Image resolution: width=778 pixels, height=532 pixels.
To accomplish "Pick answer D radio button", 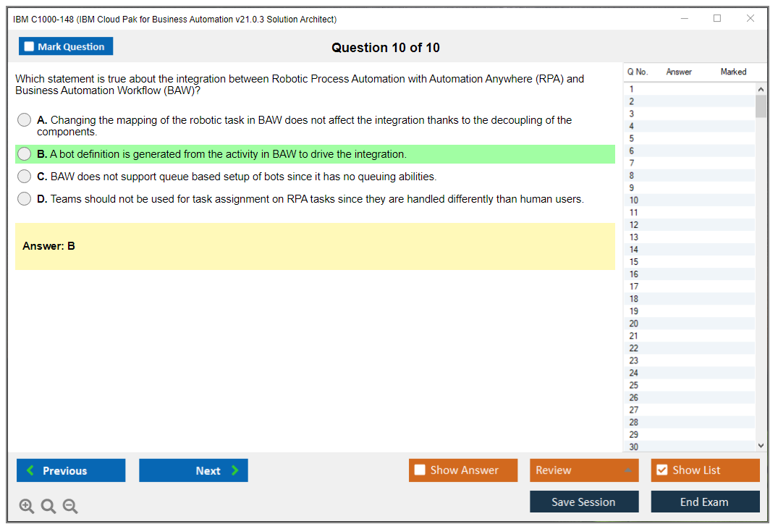I will click(25, 199).
